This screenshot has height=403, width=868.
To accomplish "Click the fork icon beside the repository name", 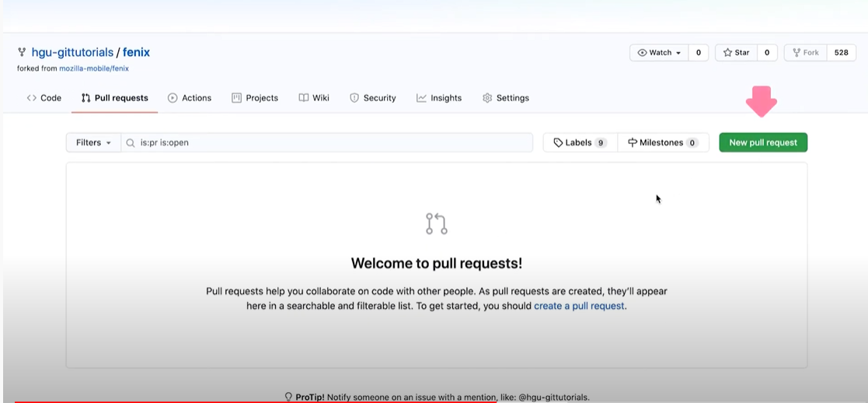I will [x=22, y=53].
